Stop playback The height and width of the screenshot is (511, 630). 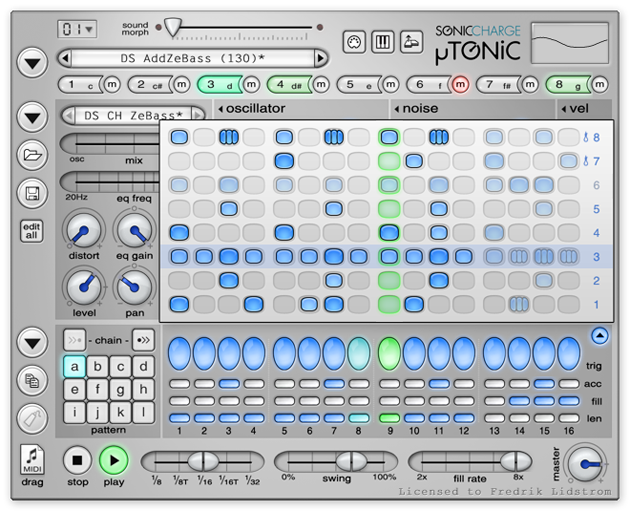(x=77, y=460)
